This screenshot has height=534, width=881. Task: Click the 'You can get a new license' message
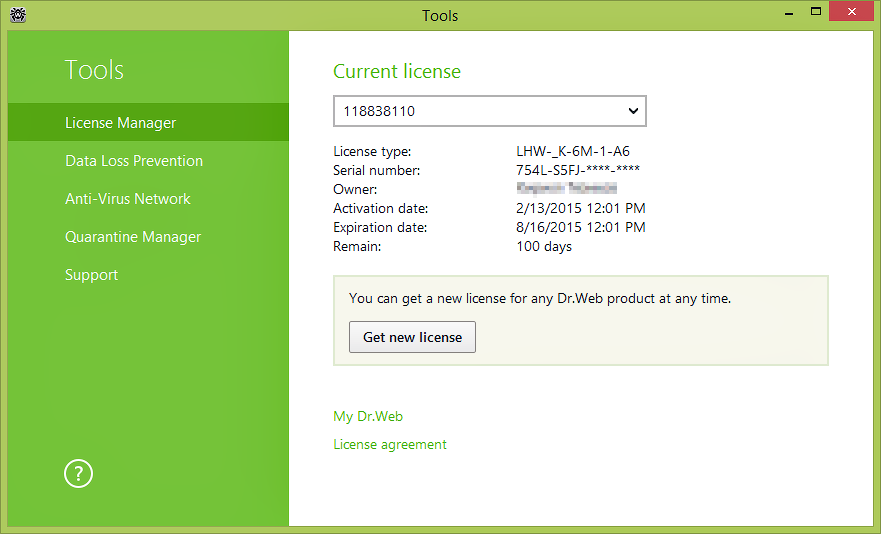(x=540, y=298)
